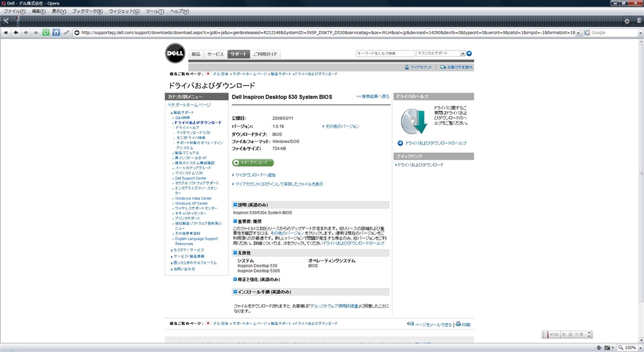Click the rewind navigation button
The image size is (644, 352).
click(x=6, y=33)
